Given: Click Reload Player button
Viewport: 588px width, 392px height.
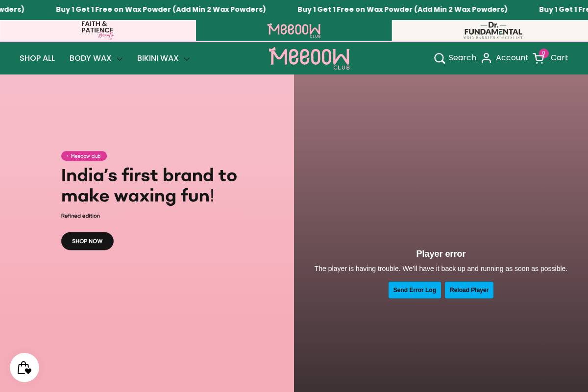Looking at the screenshot, I should click(469, 290).
